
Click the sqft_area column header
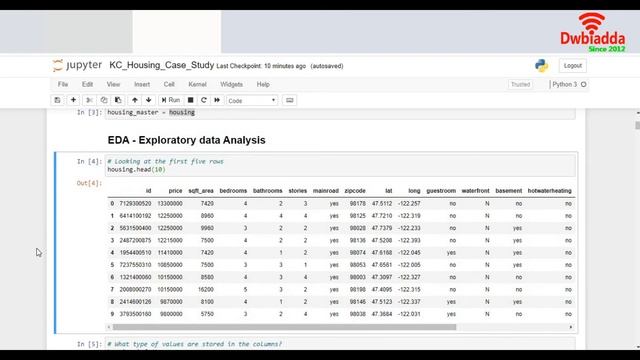click(201, 191)
